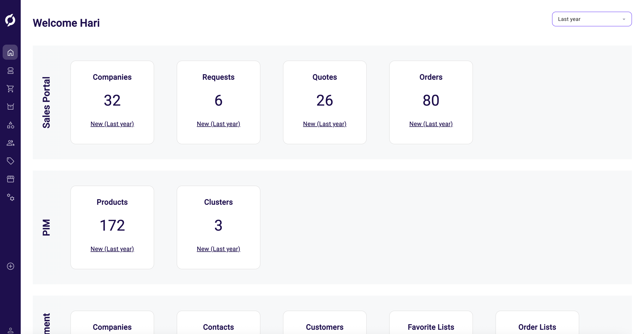This screenshot has height=334, width=644.
Task: Click the dropdown arrow in period selector
Action: (x=624, y=19)
